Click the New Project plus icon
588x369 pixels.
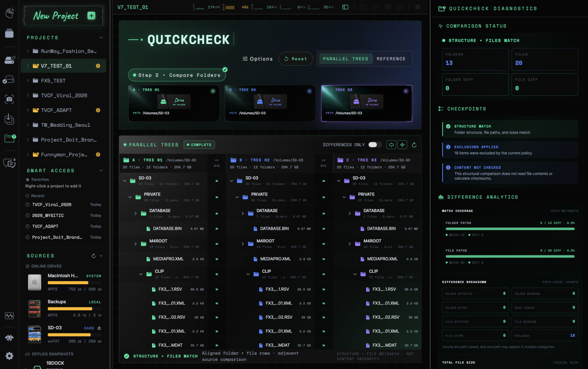pos(91,15)
